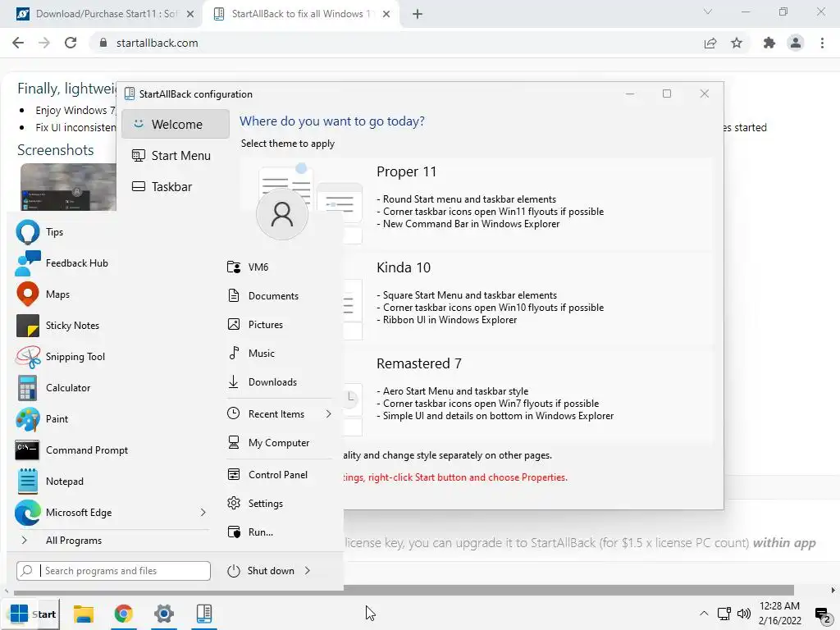Click the Search programs and files box
Screen dimensions: 840x630
(113, 571)
